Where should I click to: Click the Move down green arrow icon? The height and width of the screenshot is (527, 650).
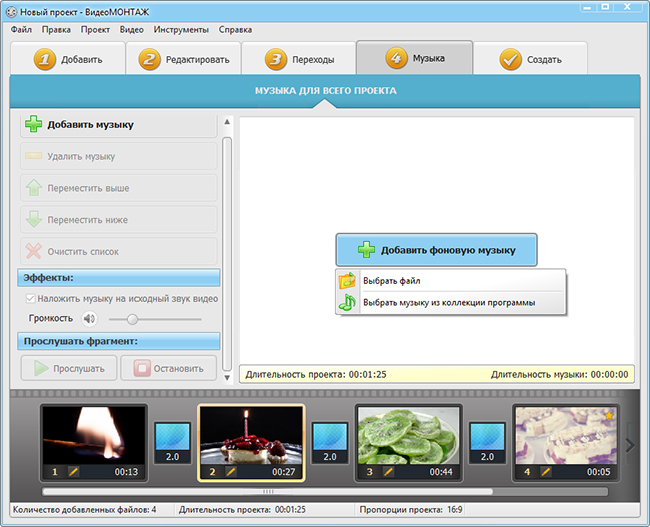[34, 219]
